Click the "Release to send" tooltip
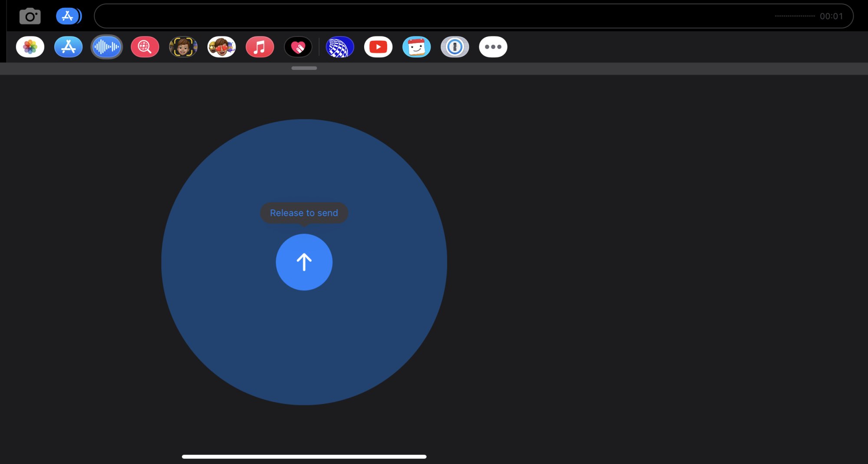868x464 pixels. point(304,213)
